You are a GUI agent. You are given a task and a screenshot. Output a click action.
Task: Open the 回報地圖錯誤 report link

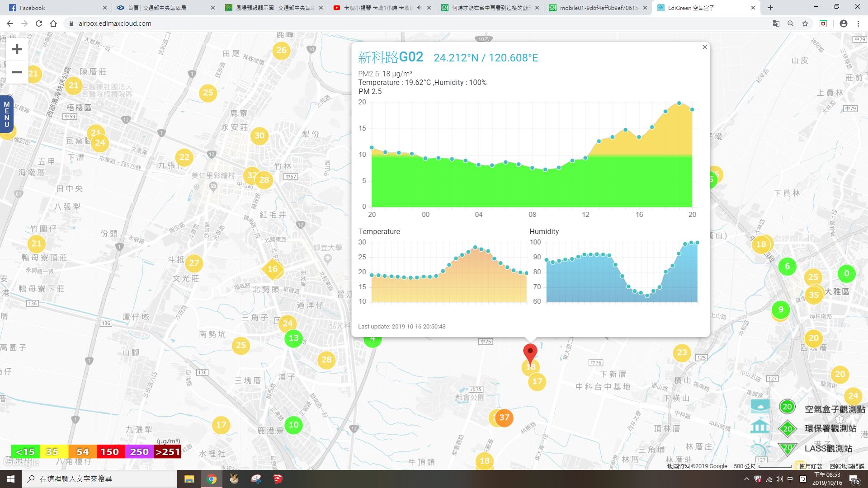pos(846,466)
